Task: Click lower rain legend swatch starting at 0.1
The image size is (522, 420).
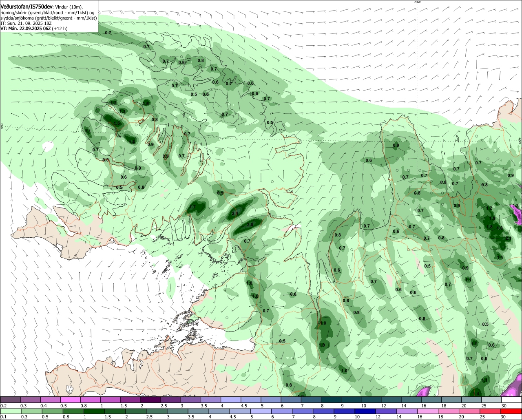Action: (11, 411)
